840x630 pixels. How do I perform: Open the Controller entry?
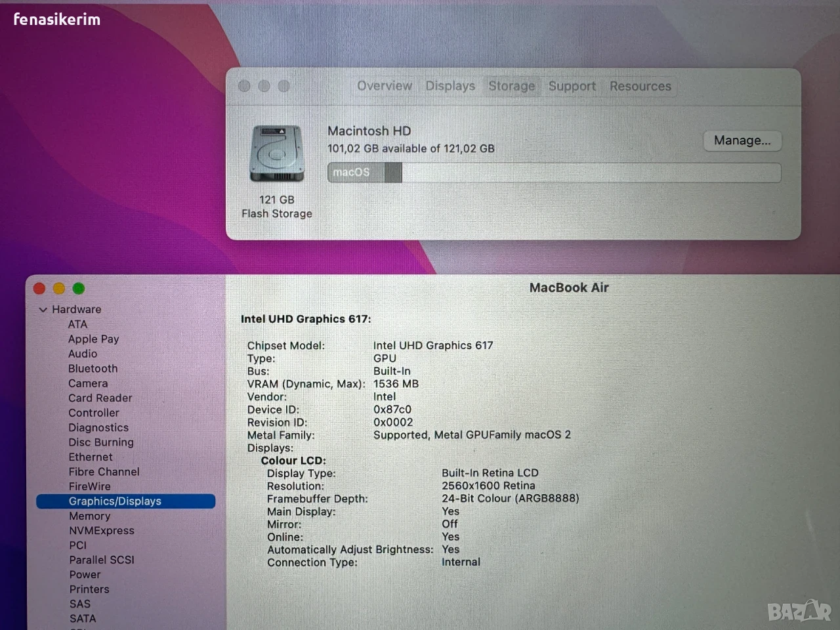click(94, 413)
